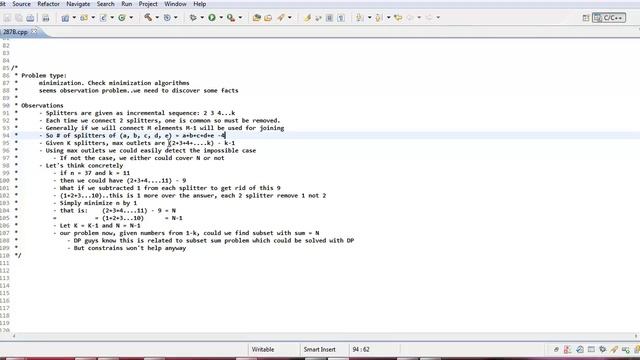640x360 pixels.
Task: Click the horizontal scrollbar left arrow
Action: 14,336
